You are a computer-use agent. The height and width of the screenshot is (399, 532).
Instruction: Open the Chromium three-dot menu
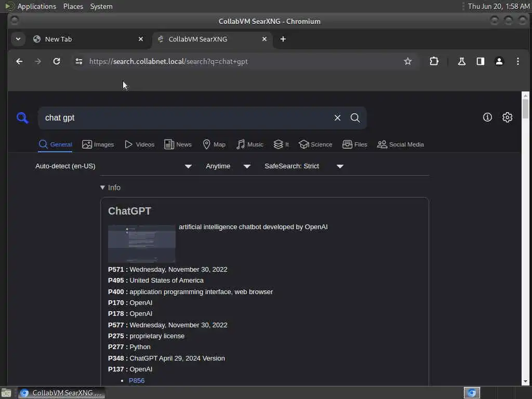click(x=518, y=61)
